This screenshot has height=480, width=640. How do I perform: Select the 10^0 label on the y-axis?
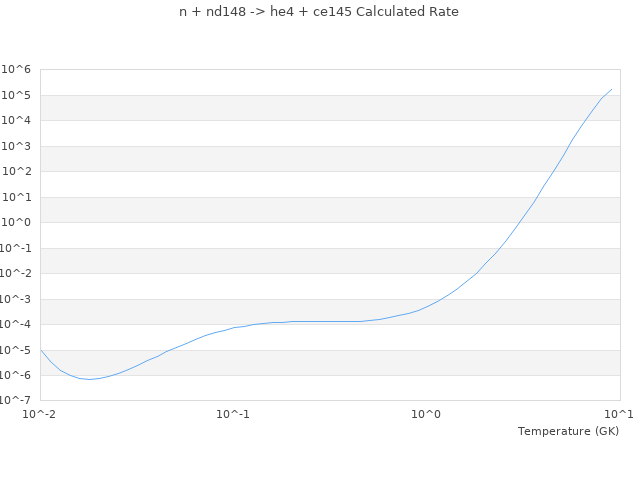coord(16,223)
